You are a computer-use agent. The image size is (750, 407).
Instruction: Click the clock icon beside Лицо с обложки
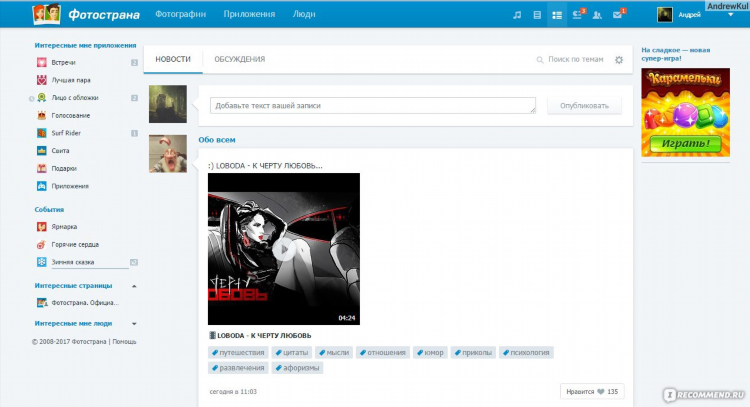[32, 99]
